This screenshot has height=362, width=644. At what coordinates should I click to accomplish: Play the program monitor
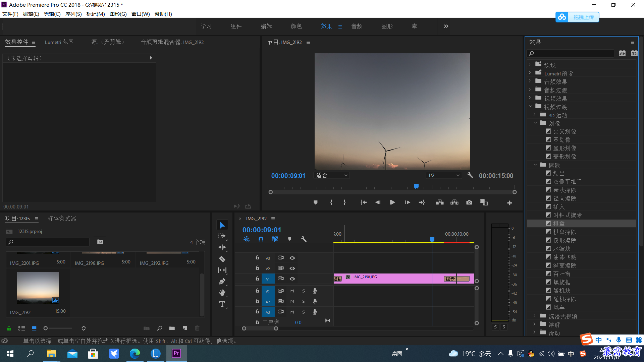[x=392, y=202]
